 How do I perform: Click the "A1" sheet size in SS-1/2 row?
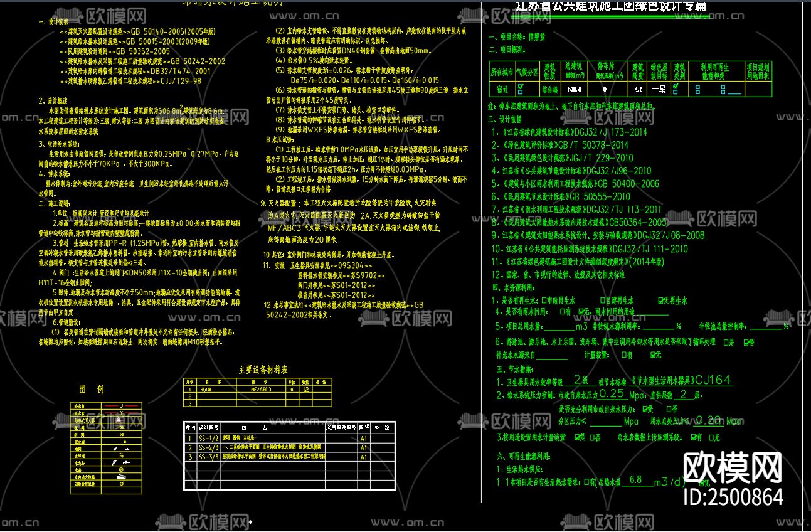[364, 439]
